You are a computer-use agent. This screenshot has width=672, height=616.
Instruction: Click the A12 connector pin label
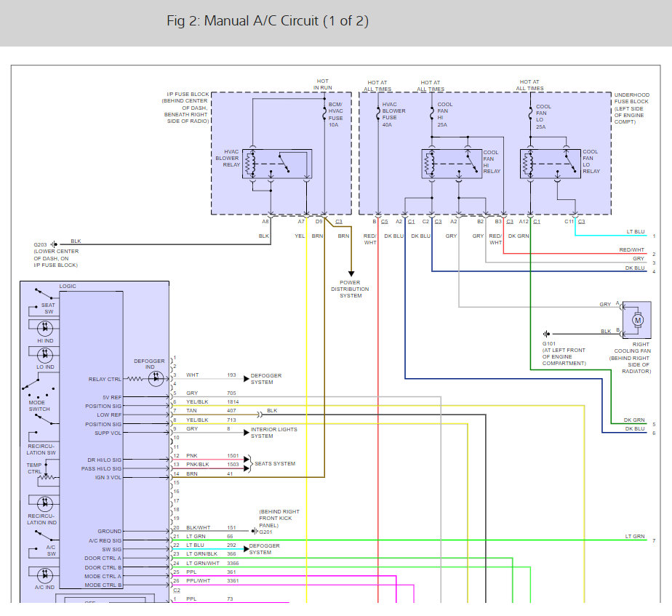click(x=524, y=222)
